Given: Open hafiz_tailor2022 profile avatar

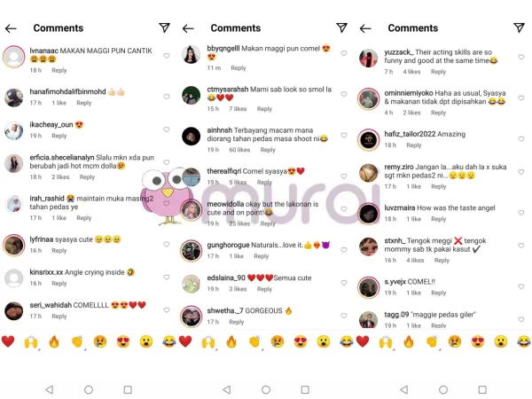Looking at the screenshot, I should click(369, 139).
